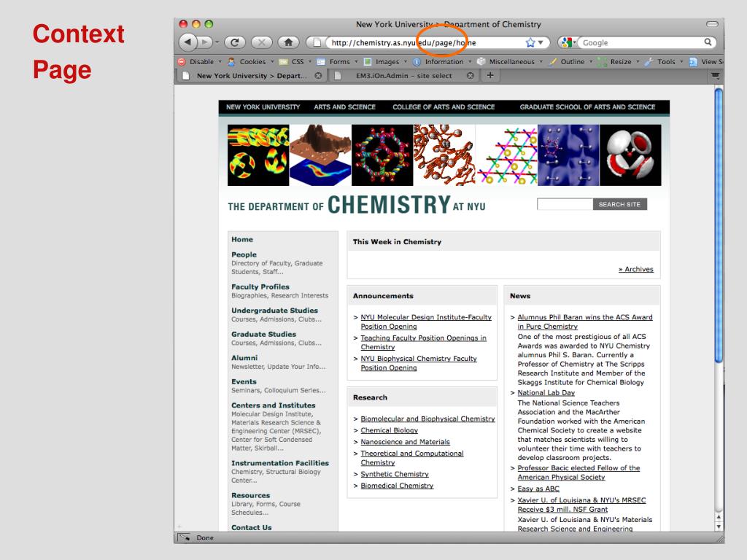The height and width of the screenshot is (560, 747).
Task: Click the red and white orbital banner image
Action: [x=630, y=155]
